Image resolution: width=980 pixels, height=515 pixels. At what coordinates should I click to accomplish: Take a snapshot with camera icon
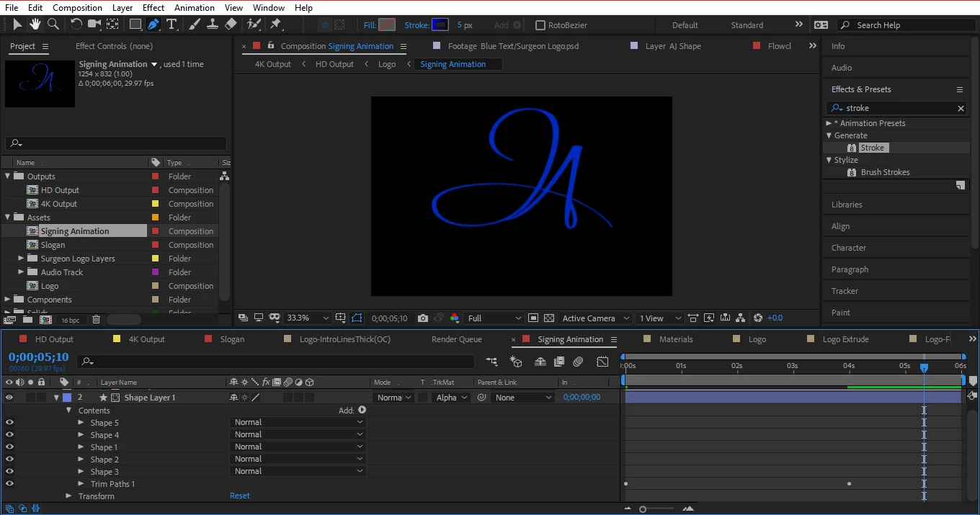[423, 318]
